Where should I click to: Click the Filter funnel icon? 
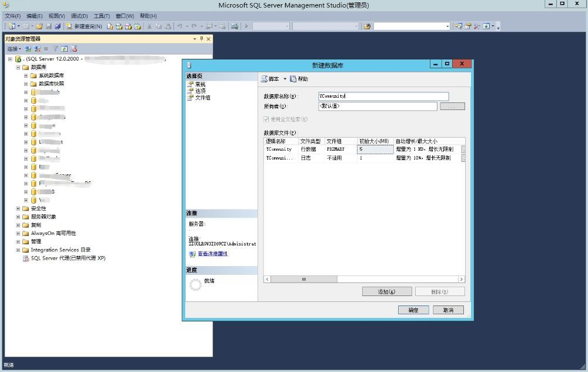click(x=55, y=49)
